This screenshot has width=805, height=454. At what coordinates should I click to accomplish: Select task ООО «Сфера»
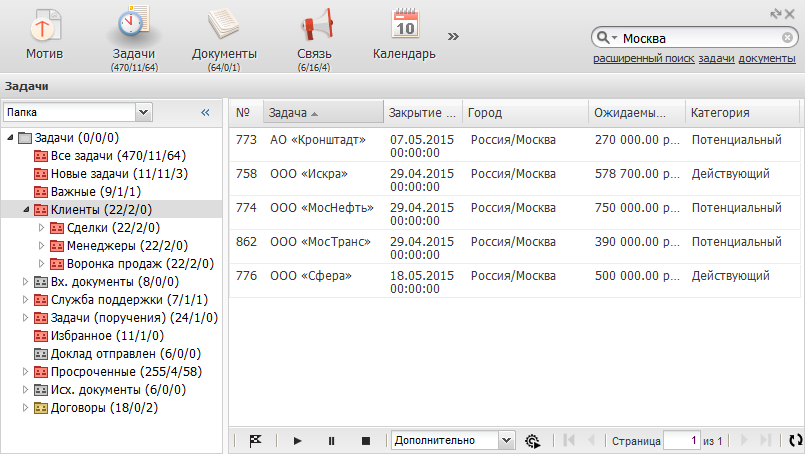pyautogui.click(x=311, y=276)
